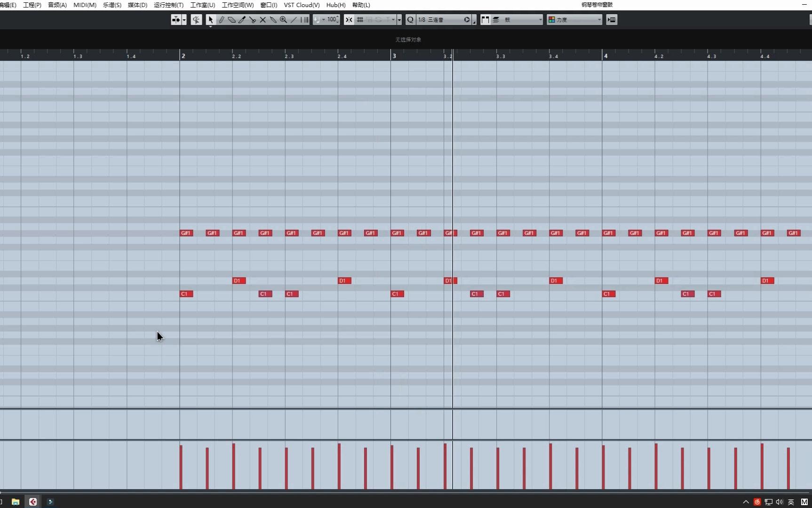
Task: Select the first G#1 note at bar 2
Action: [x=186, y=233]
